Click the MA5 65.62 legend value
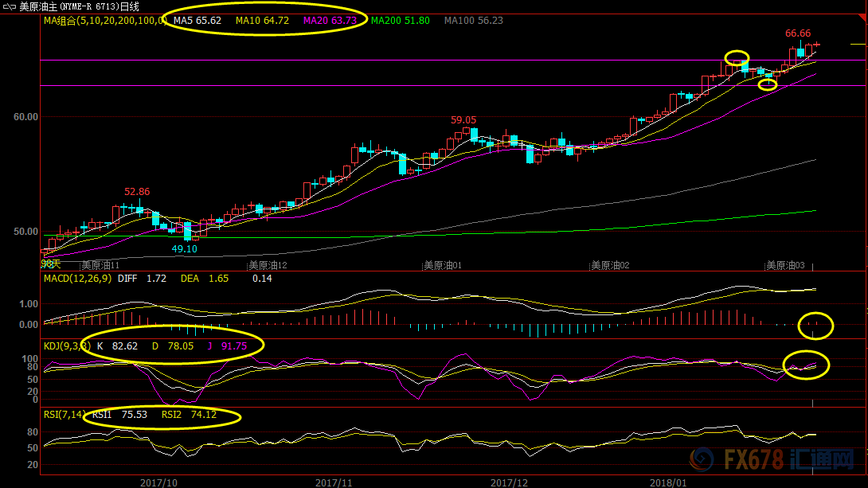 197,21
